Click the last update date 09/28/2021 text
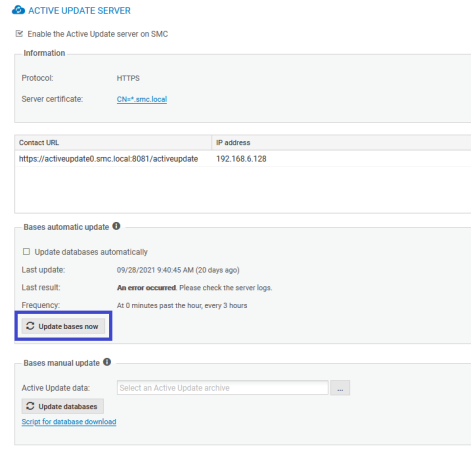Screen dimensions: 471x461 click(x=178, y=270)
